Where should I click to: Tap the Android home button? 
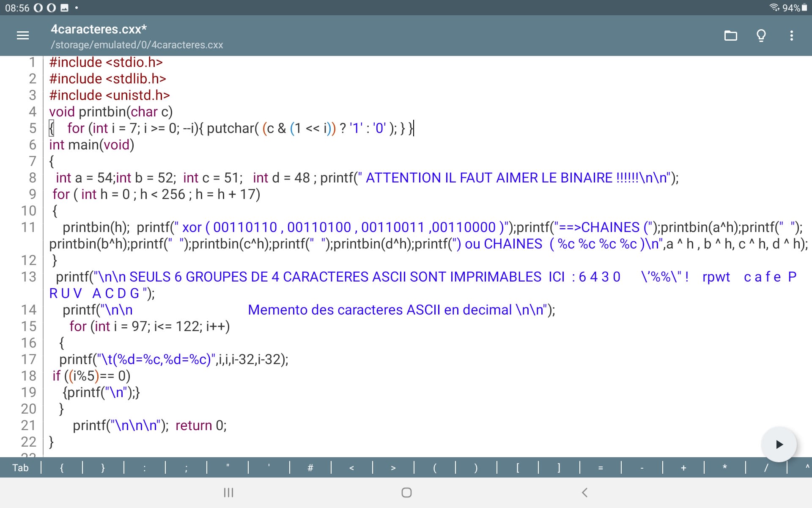point(406,492)
